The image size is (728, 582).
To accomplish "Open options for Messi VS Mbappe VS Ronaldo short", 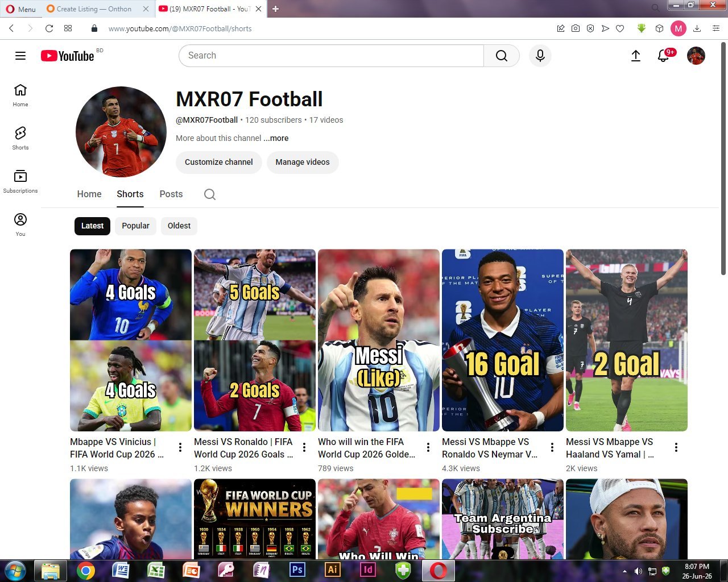I will (552, 447).
